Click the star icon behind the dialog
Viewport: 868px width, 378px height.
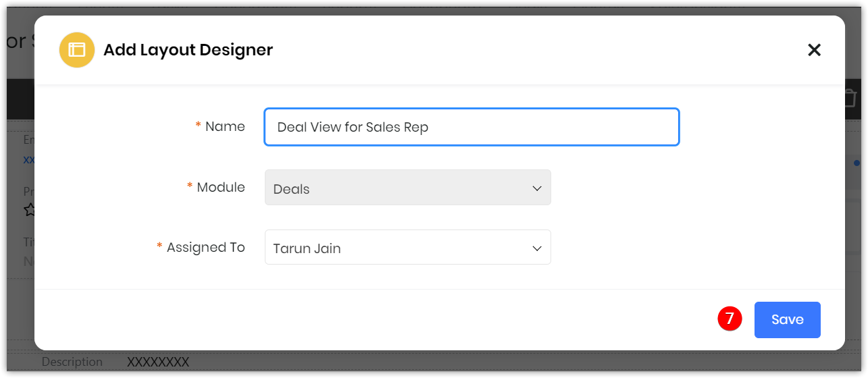tap(29, 210)
